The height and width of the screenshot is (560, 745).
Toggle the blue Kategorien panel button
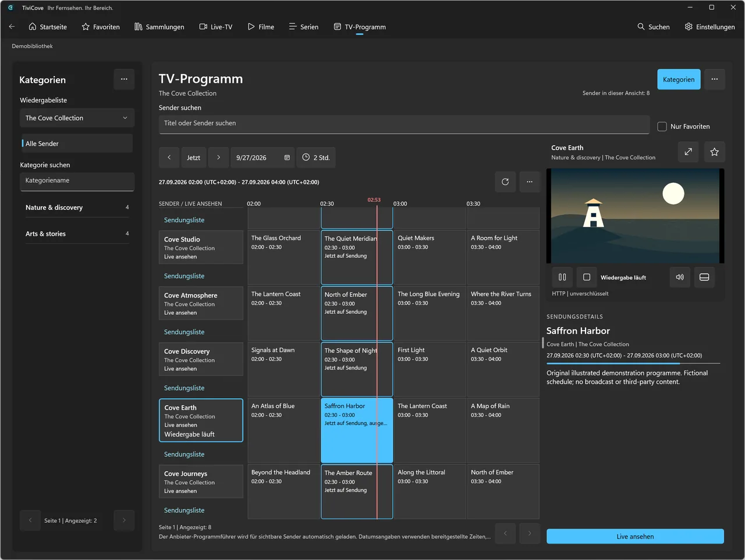click(x=679, y=79)
